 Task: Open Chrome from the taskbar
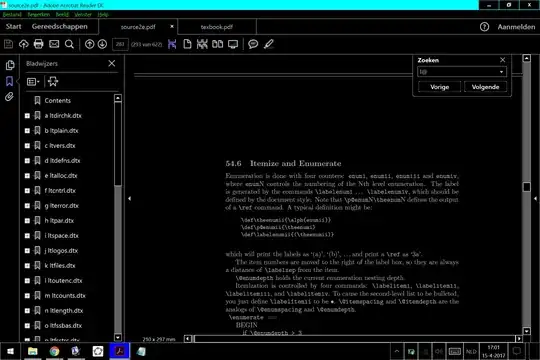point(54,351)
